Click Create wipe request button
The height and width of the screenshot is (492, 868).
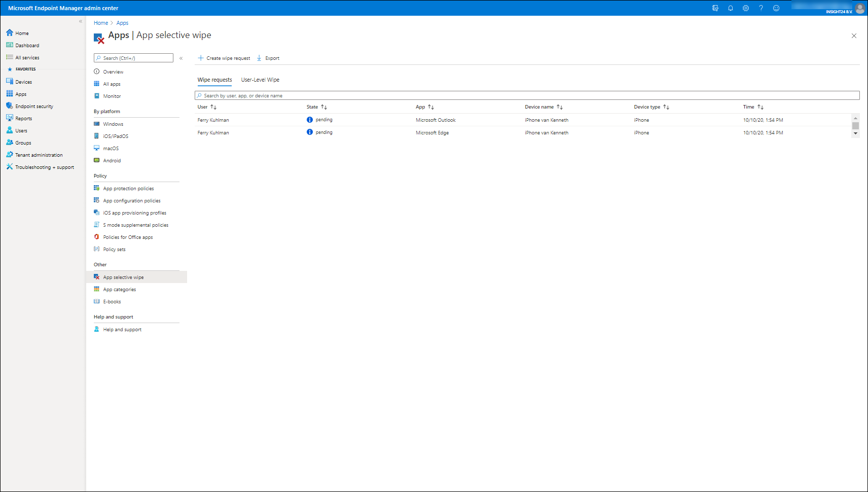(224, 58)
